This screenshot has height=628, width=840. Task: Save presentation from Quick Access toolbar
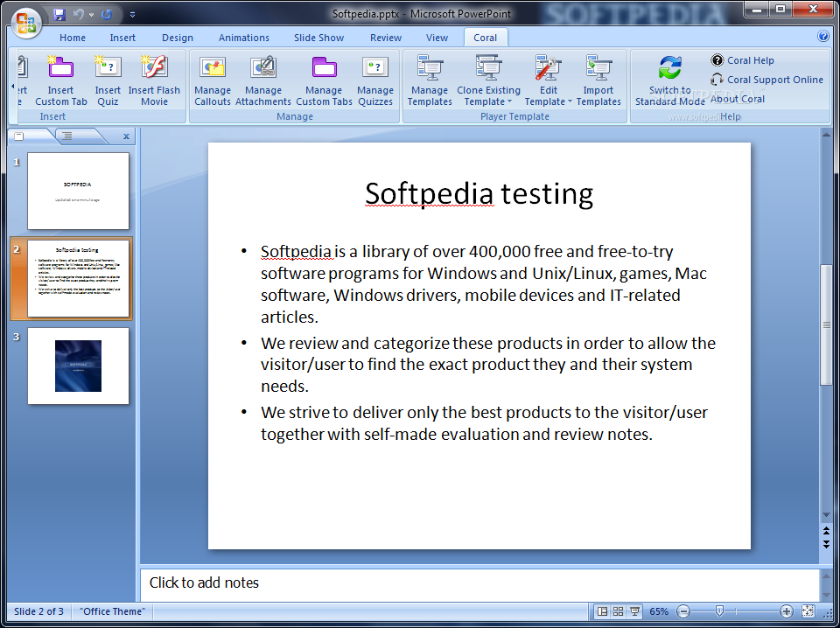tap(59, 15)
